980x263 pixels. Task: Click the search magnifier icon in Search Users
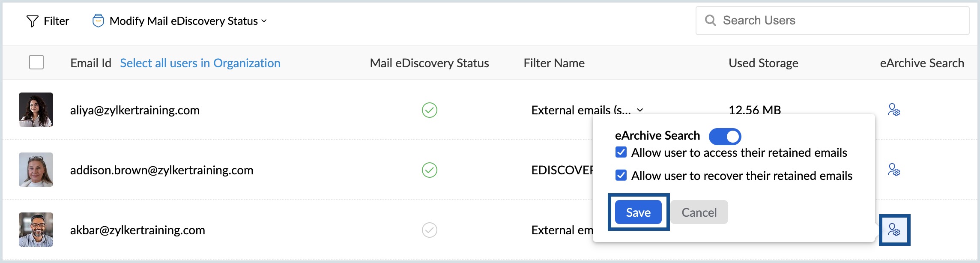[x=711, y=20]
